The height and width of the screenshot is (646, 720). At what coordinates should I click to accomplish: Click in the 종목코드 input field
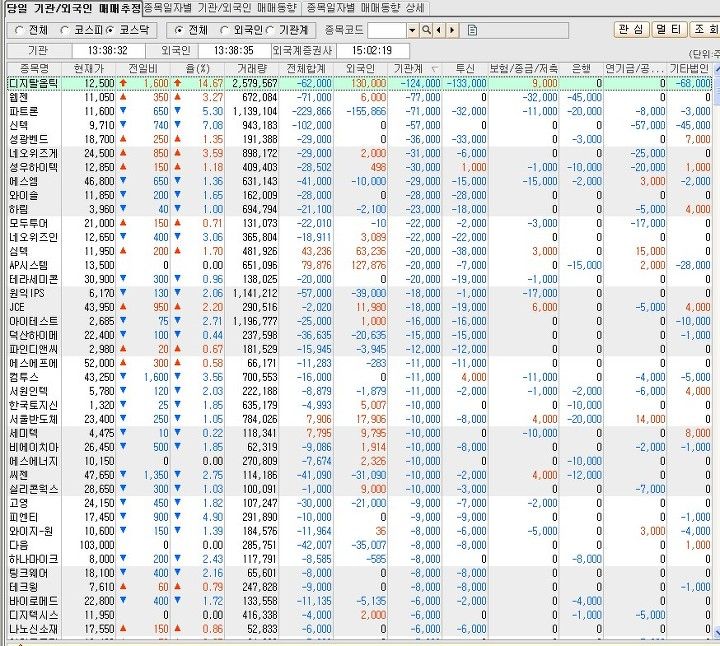click(x=387, y=30)
